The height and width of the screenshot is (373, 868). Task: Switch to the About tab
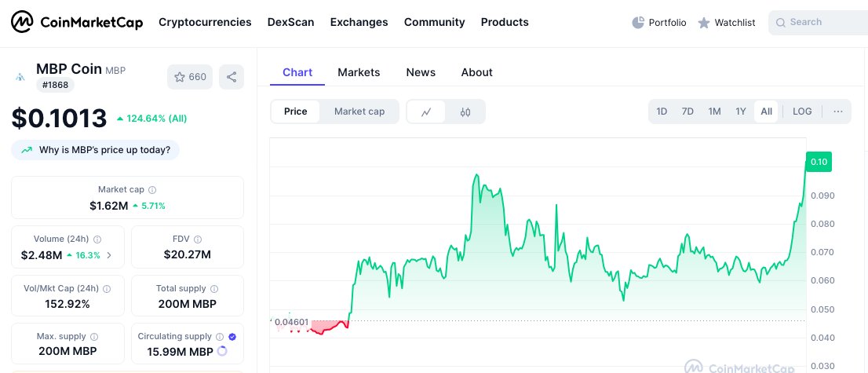tap(476, 72)
